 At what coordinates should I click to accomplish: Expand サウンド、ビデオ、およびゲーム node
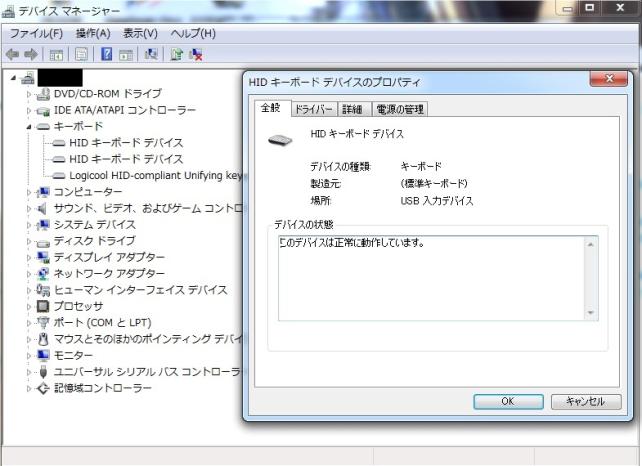[29, 208]
